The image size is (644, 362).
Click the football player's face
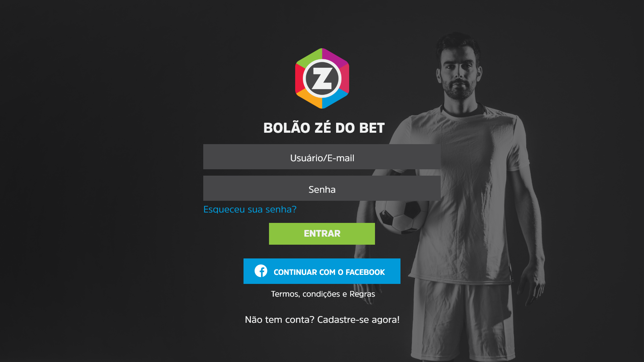[460, 74]
